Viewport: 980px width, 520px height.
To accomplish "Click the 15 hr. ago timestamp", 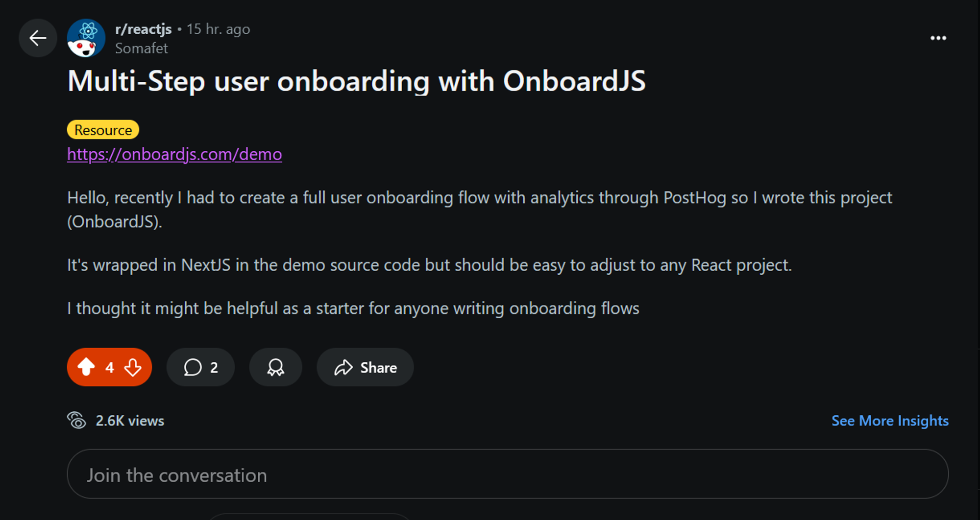I will [218, 29].
